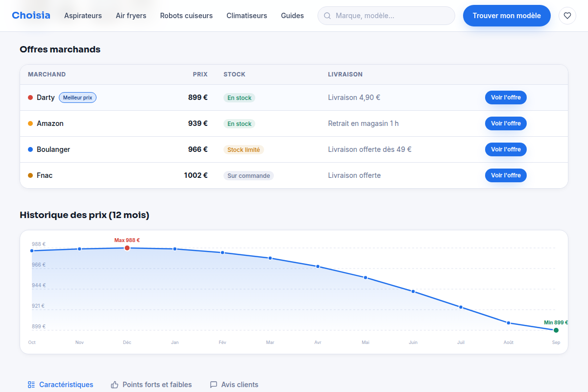Click the Juil chart data point
This screenshot has height=392, width=588.
click(x=461, y=307)
